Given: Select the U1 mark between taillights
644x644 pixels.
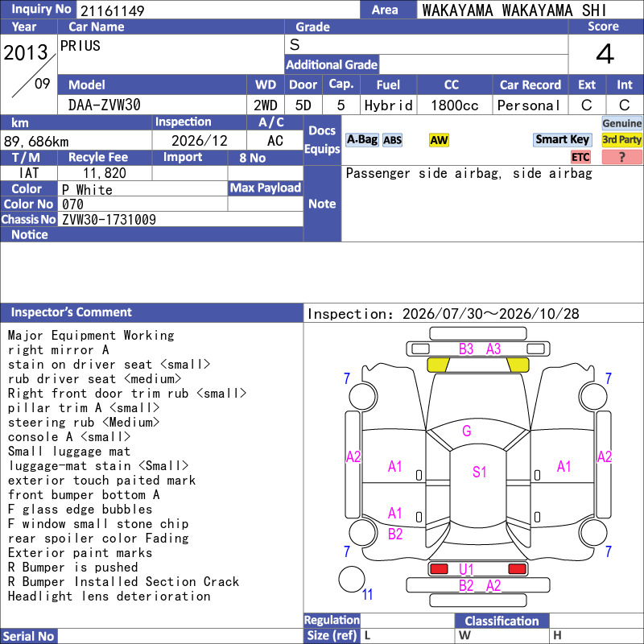Looking at the screenshot, I should pyautogui.click(x=466, y=569).
